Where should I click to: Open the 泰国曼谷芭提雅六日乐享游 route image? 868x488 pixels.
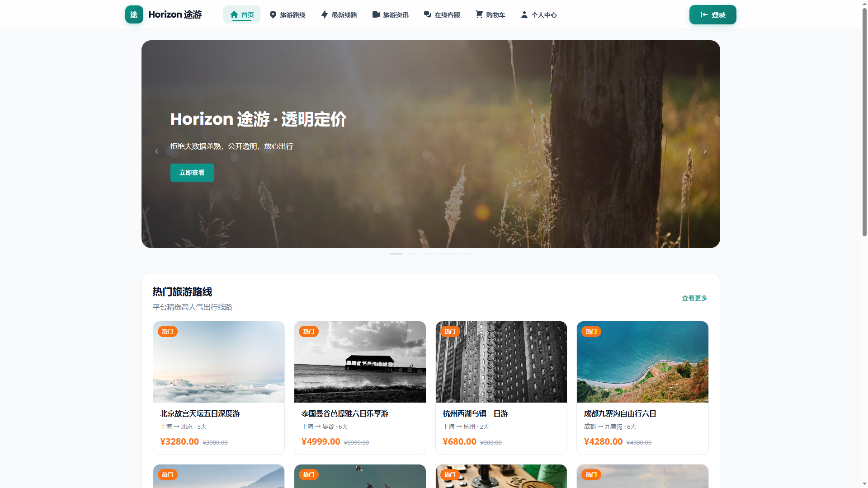360,362
